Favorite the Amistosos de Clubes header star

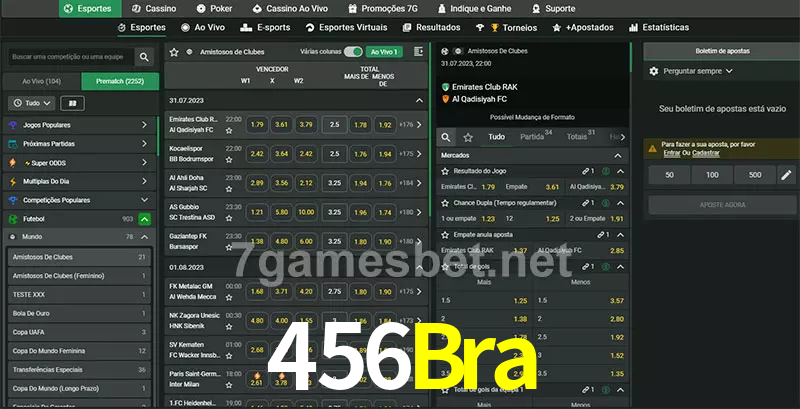tap(174, 52)
